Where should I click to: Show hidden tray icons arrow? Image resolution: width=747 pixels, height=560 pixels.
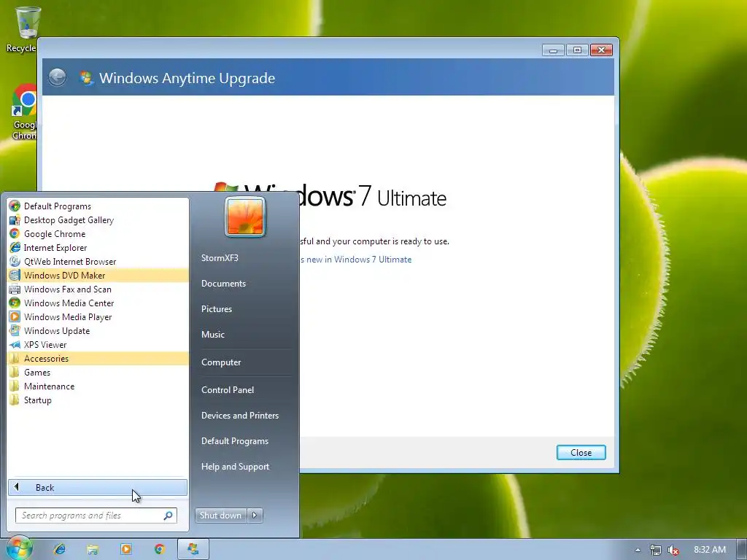[x=638, y=550]
